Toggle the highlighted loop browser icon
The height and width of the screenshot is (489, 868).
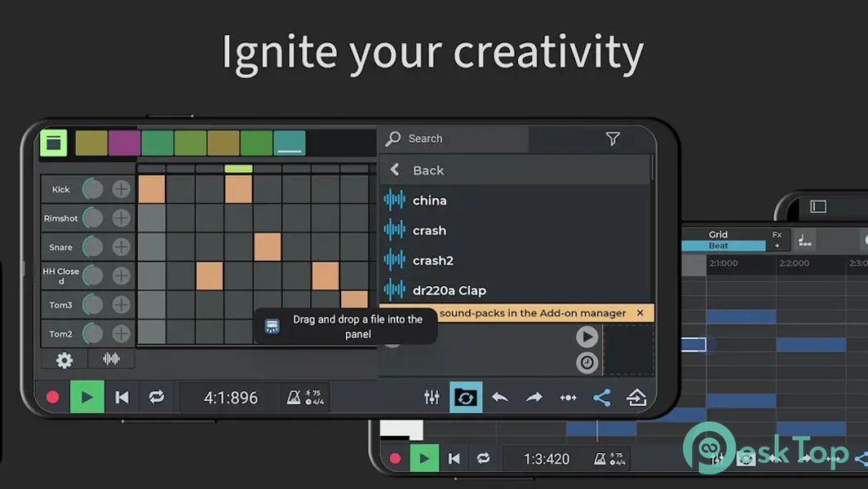tap(466, 397)
